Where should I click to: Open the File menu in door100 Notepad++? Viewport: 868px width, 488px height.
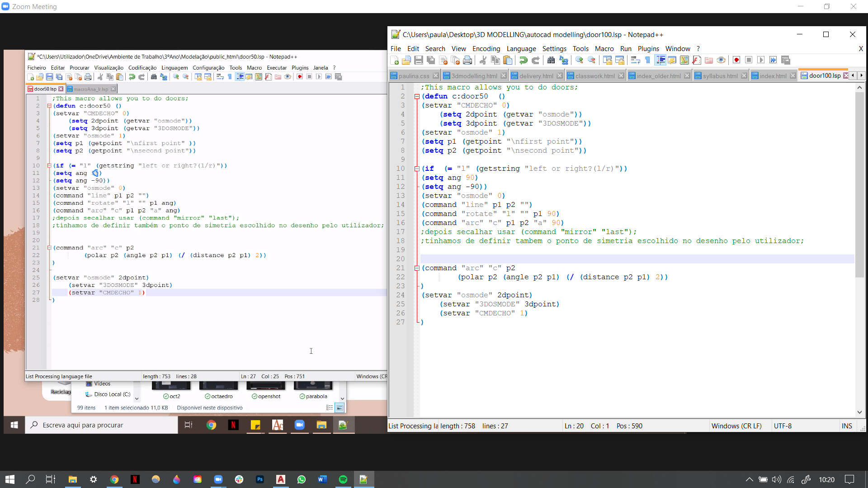point(396,49)
